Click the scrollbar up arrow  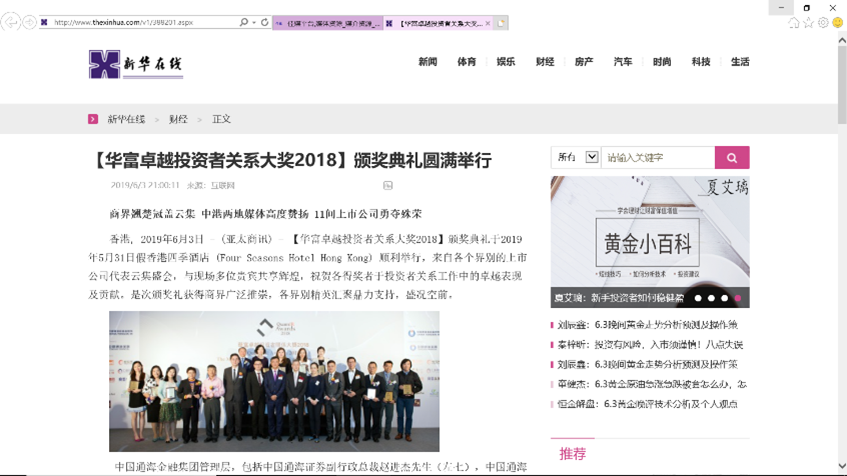842,40
